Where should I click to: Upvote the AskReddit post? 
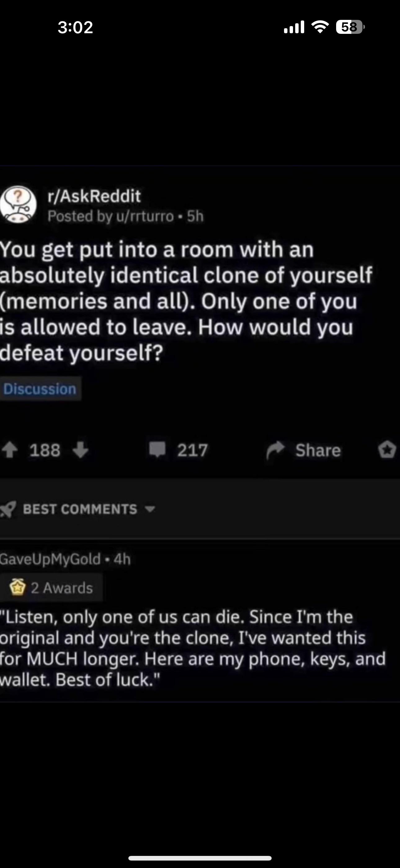click(10, 450)
